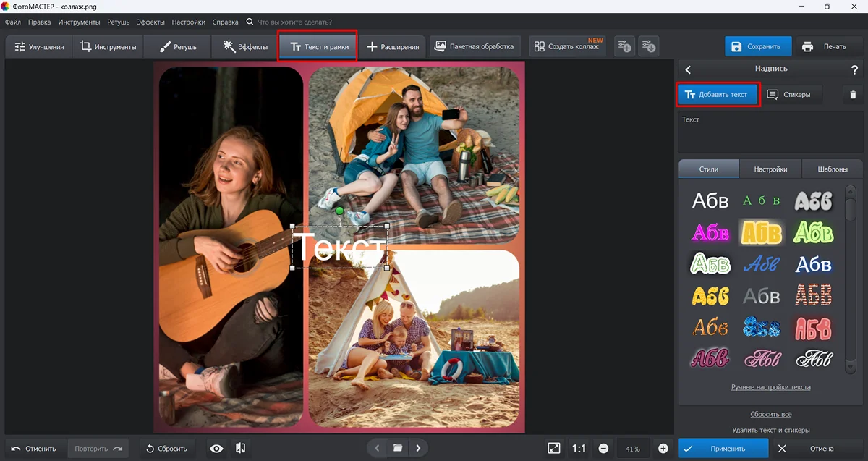Zoom in with the plus icon

tap(663, 449)
